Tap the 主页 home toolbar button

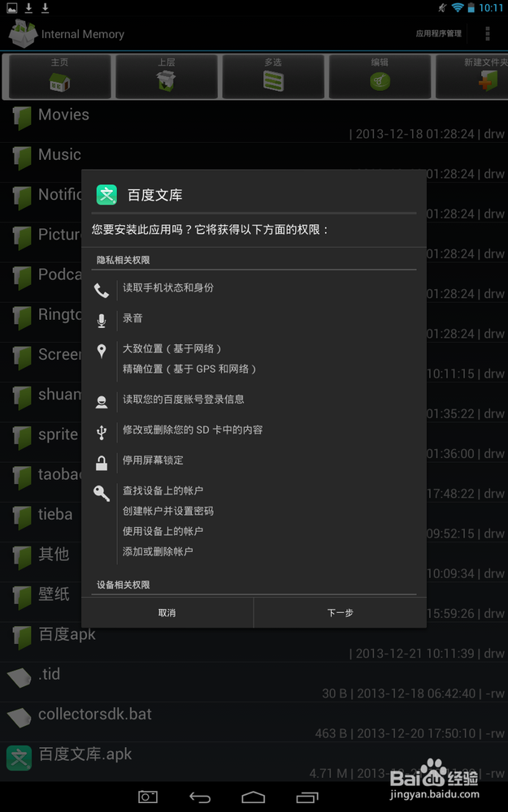pyautogui.click(x=59, y=76)
